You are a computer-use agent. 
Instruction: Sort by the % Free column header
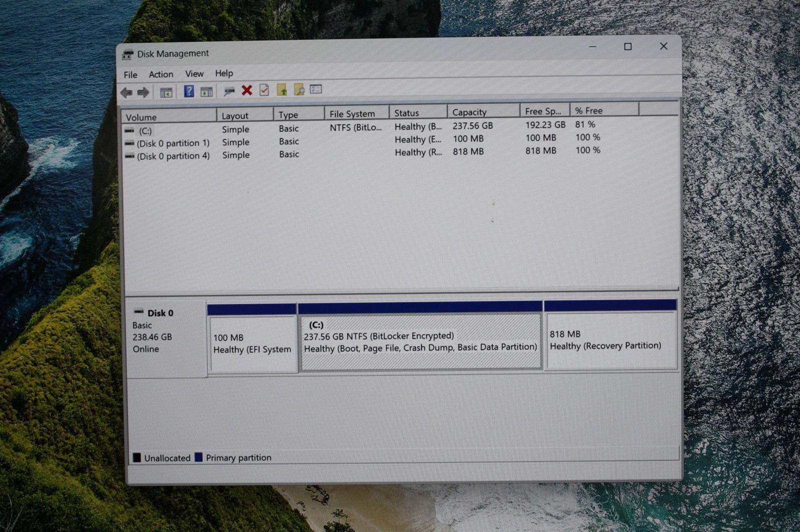pos(605,110)
